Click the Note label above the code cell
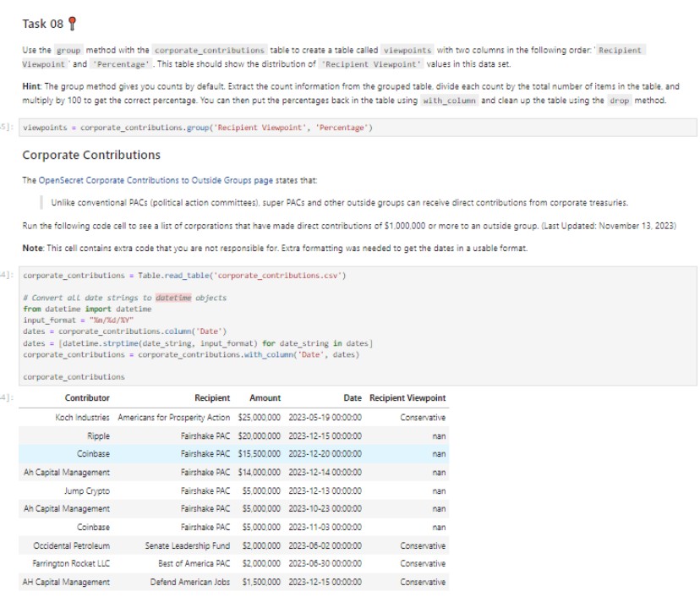The height and width of the screenshot is (597, 700). tap(33, 248)
